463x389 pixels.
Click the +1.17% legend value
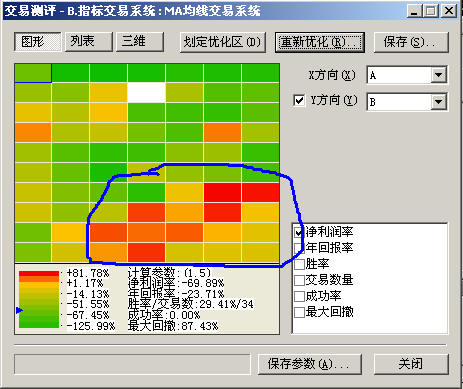tap(85, 283)
